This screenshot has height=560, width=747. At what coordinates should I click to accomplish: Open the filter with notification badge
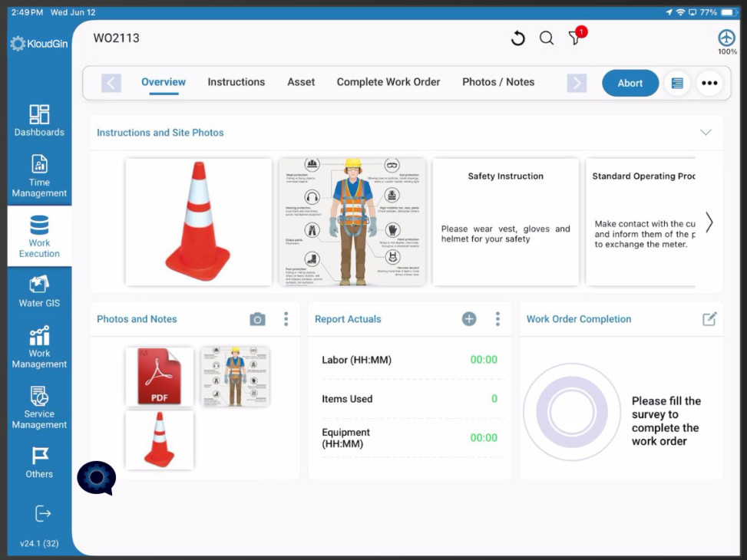coord(575,37)
